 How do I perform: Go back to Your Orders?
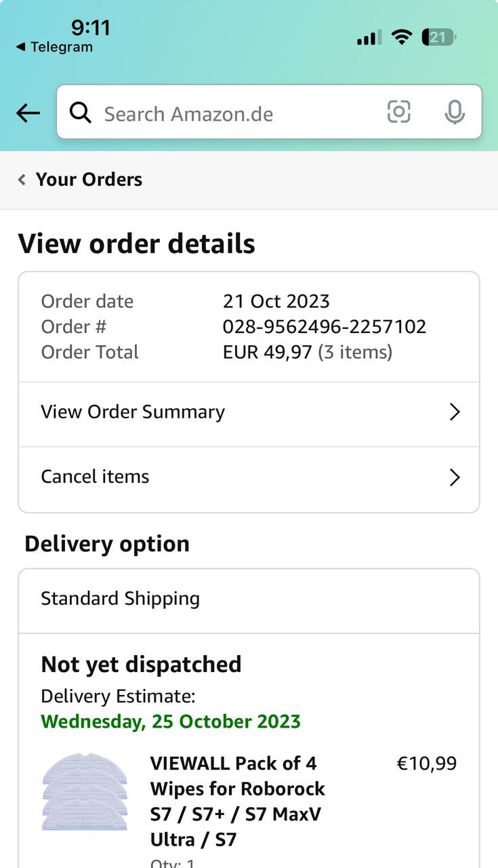(89, 180)
